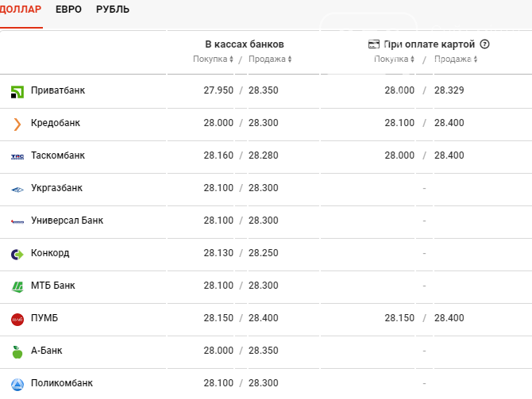Screen dimensions: 532x399
Task: Open the Универсал Банк link
Action: click(x=67, y=221)
